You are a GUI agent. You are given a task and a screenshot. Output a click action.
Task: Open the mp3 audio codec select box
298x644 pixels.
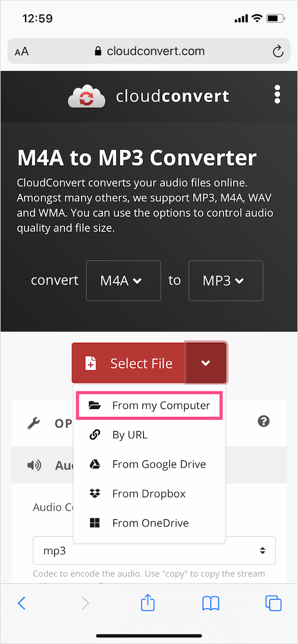154,550
